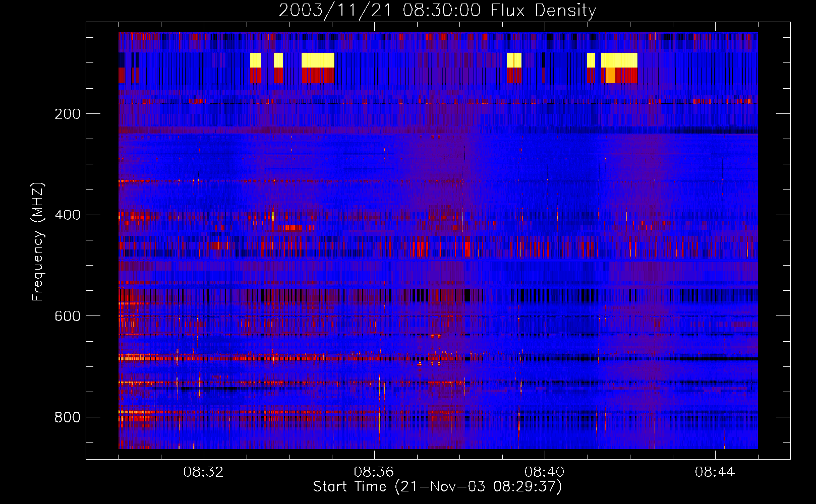Click the 08:36 time tick label
The image size is (816, 504).
[x=374, y=472]
